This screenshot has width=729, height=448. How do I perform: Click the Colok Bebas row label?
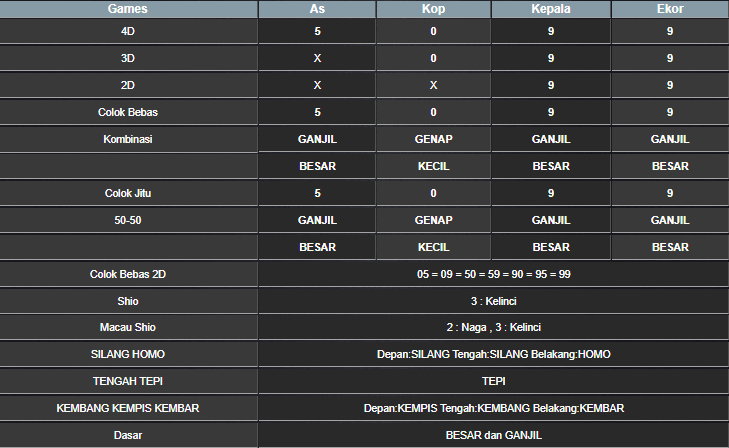[128, 112]
